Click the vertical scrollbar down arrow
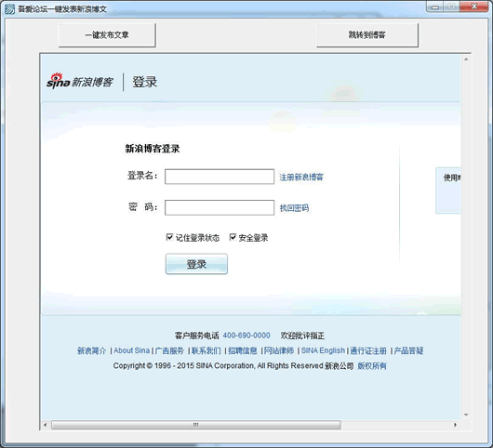493x448 pixels. [x=466, y=415]
